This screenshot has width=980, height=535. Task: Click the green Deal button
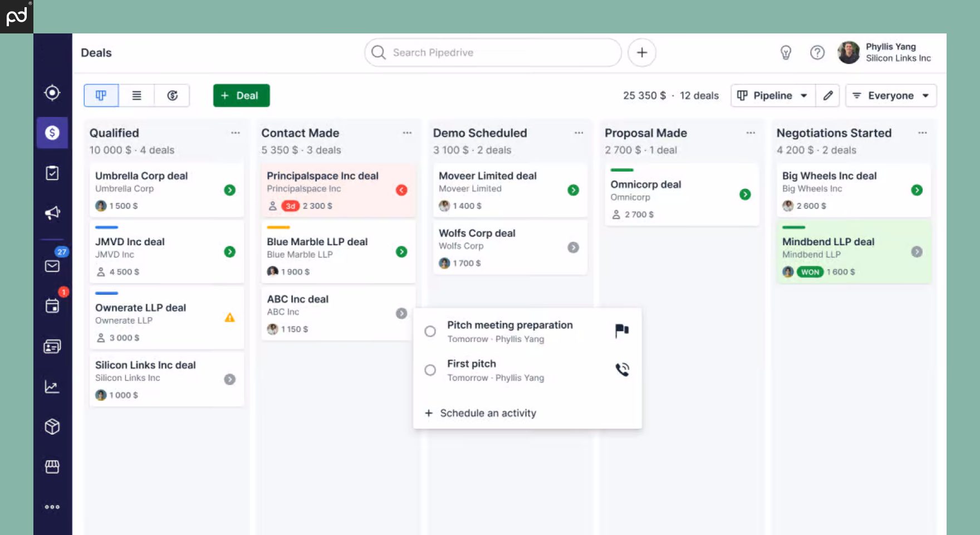click(x=241, y=95)
